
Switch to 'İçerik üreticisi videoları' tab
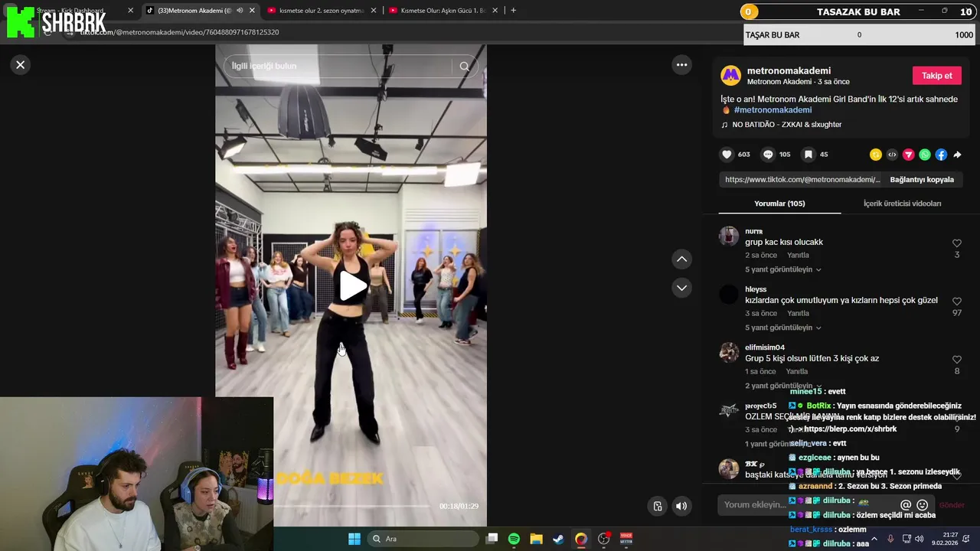(902, 204)
